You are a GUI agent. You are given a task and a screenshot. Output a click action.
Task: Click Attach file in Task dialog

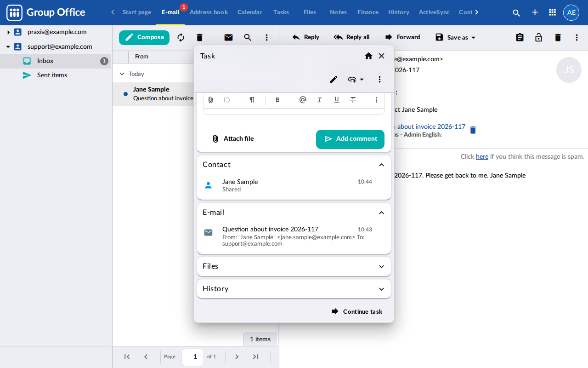232,139
